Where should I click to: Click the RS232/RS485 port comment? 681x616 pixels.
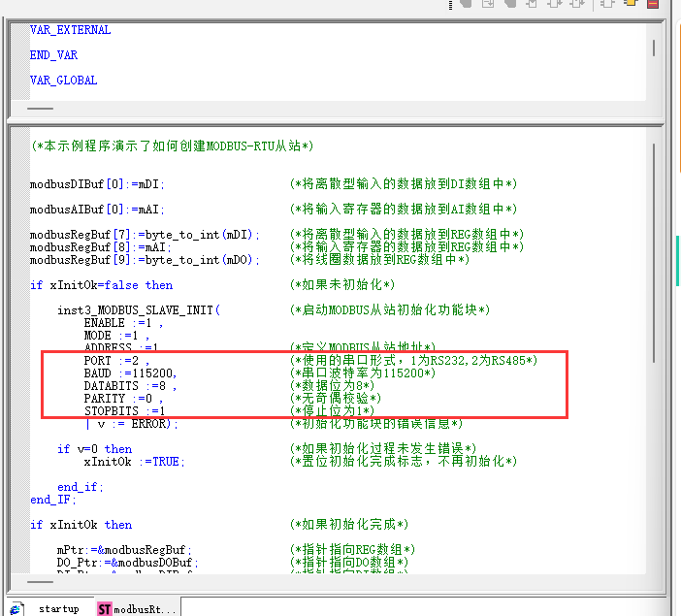tap(414, 360)
